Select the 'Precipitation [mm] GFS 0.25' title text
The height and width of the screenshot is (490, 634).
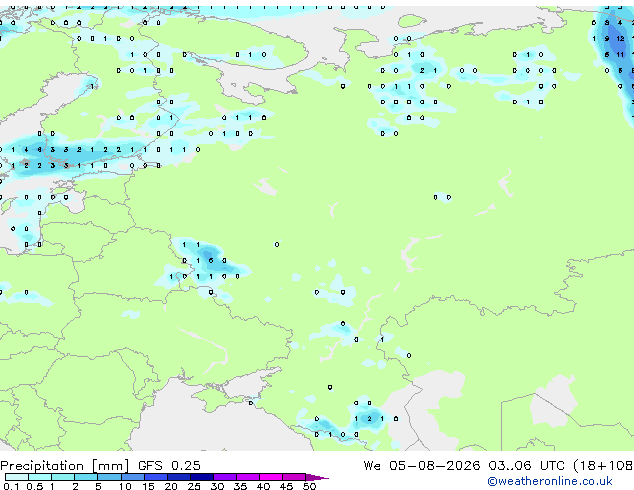[100, 466]
